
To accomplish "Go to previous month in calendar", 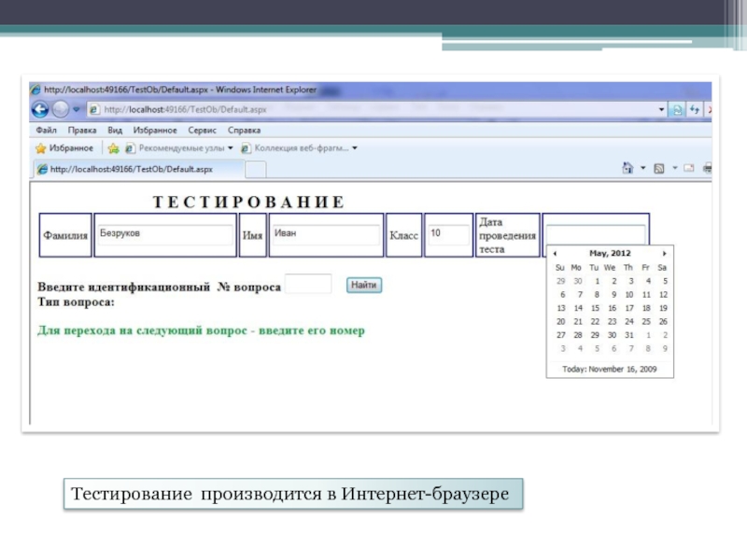I will [556, 253].
